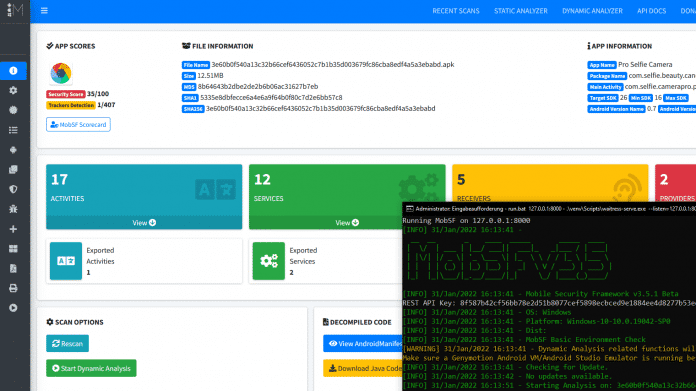Image resolution: width=696 pixels, height=391 pixels.
Task: Click the Exported Activities teal icon tile
Action: click(66, 261)
